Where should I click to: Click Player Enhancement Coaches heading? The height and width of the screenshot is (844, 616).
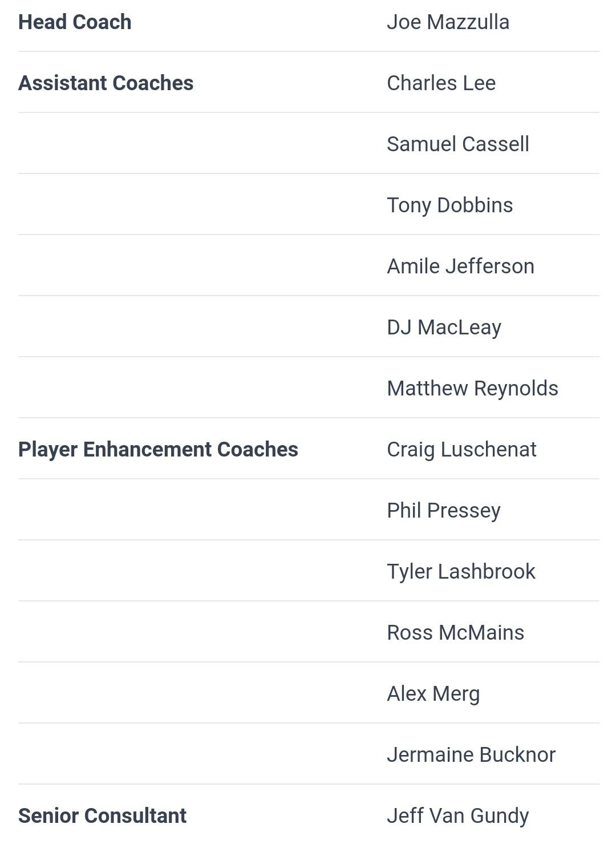tap(158, 450)
